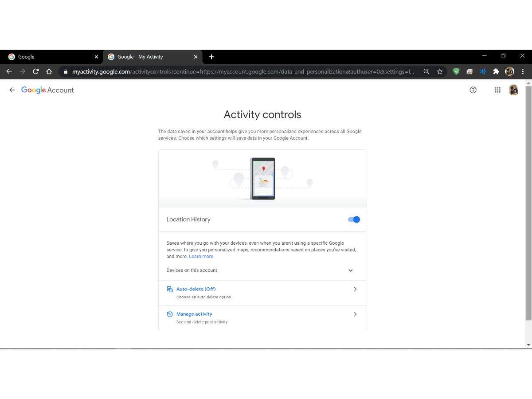The width and height of the screenshot is (532, 399).
Task: Open a new browser tab
Action: 211,57
